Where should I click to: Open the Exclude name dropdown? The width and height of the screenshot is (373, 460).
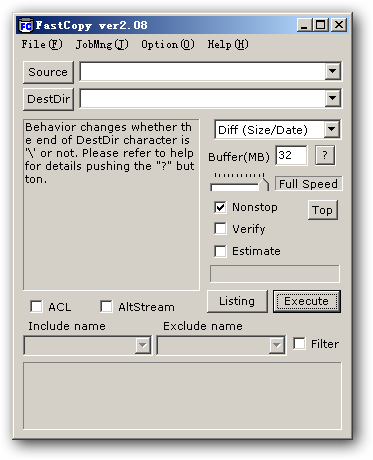coord(277,345)
